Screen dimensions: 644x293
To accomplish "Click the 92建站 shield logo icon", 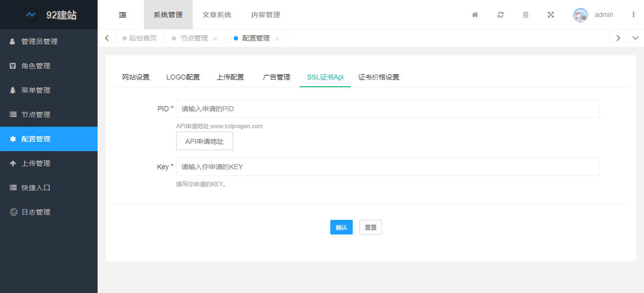I will 31,15.
